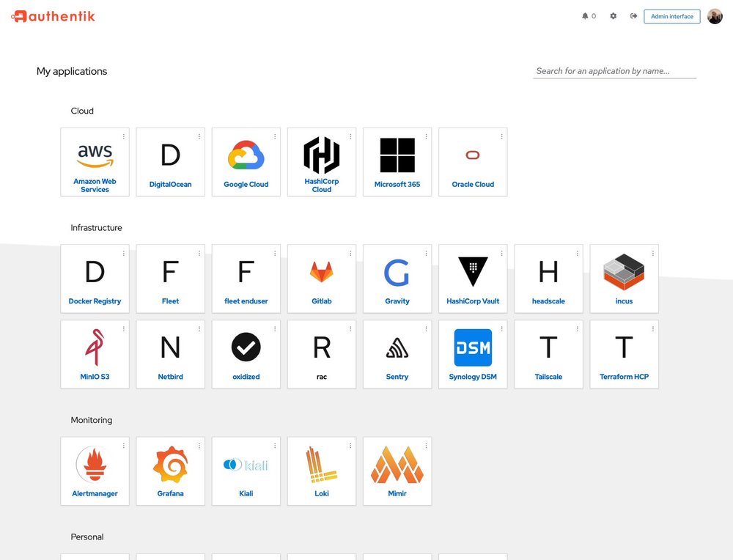
Task: Open the Netbird tile kebab menu
Action: [x=199, y=329]
